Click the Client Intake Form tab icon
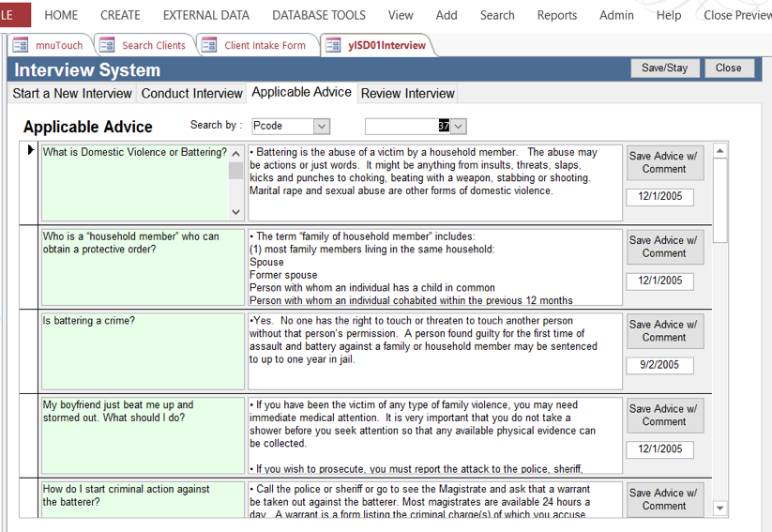The image size is (772, 532). click(209, 45)
